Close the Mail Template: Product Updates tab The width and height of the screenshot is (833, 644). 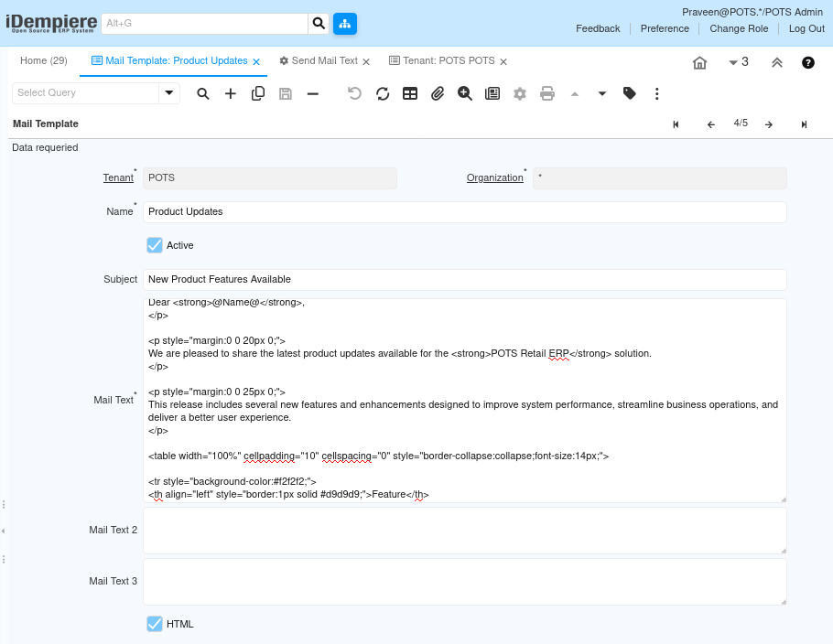click(256, 61)
